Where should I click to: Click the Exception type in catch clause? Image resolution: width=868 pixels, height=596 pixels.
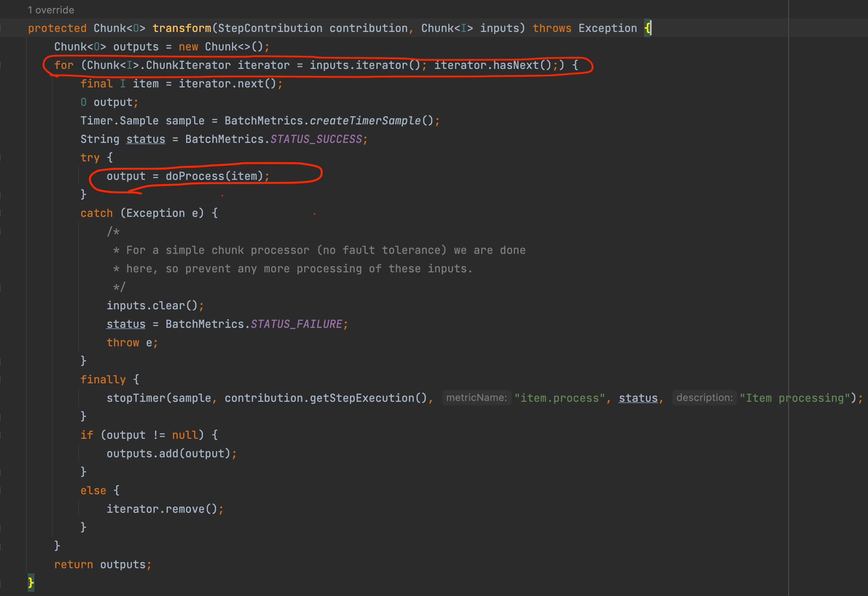[x=155, y=213]
